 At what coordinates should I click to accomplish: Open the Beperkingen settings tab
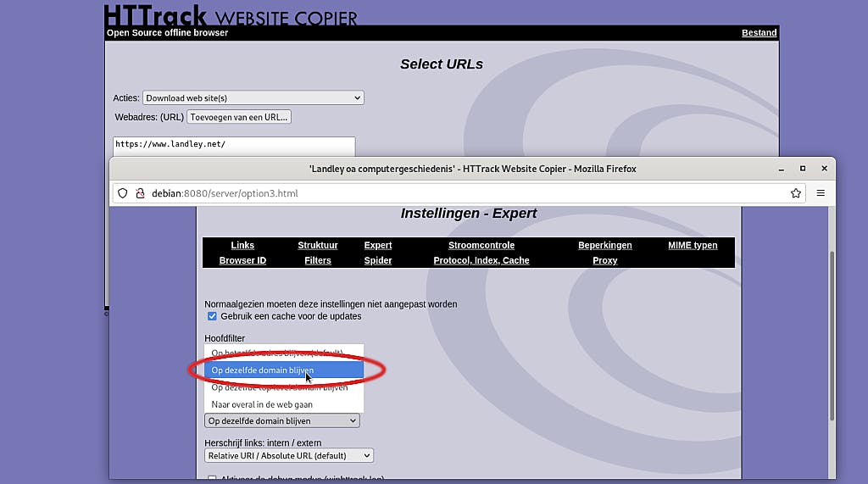tap(605, 245)
